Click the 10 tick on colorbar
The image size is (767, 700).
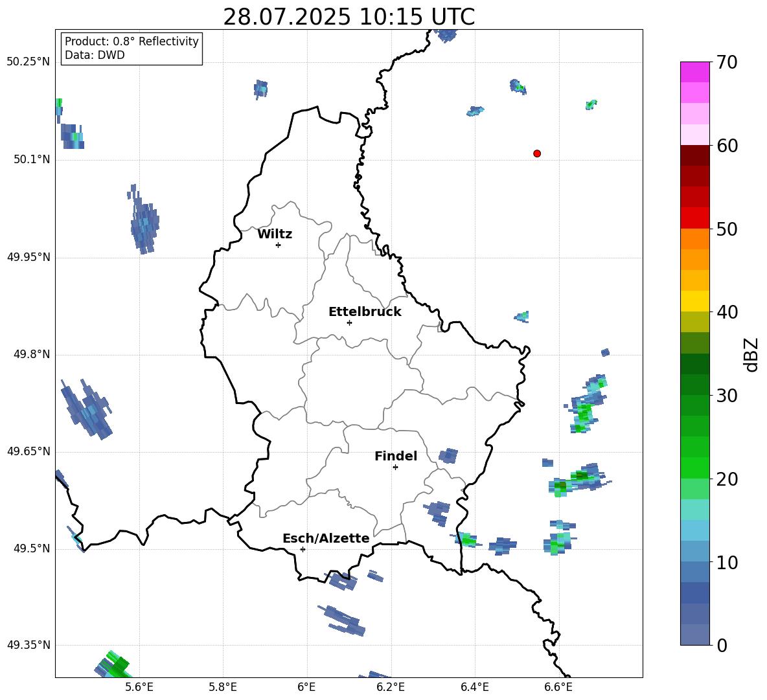point(726,562)
